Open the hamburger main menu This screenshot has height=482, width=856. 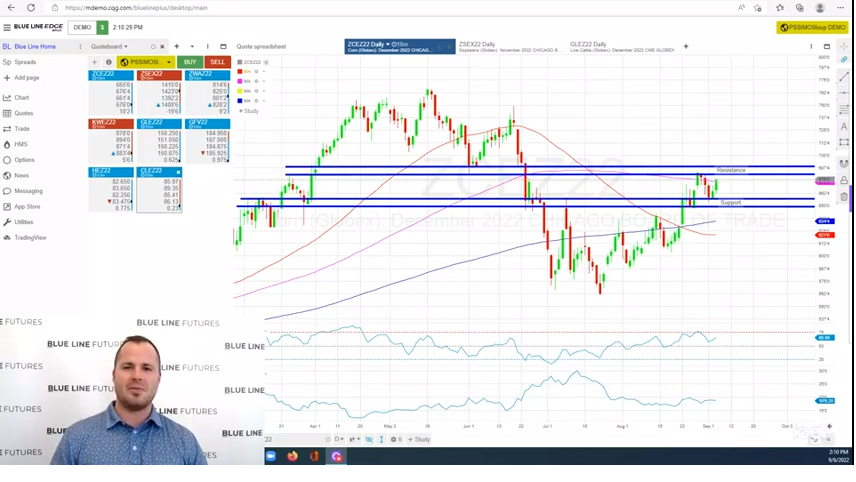pos(7,27)
